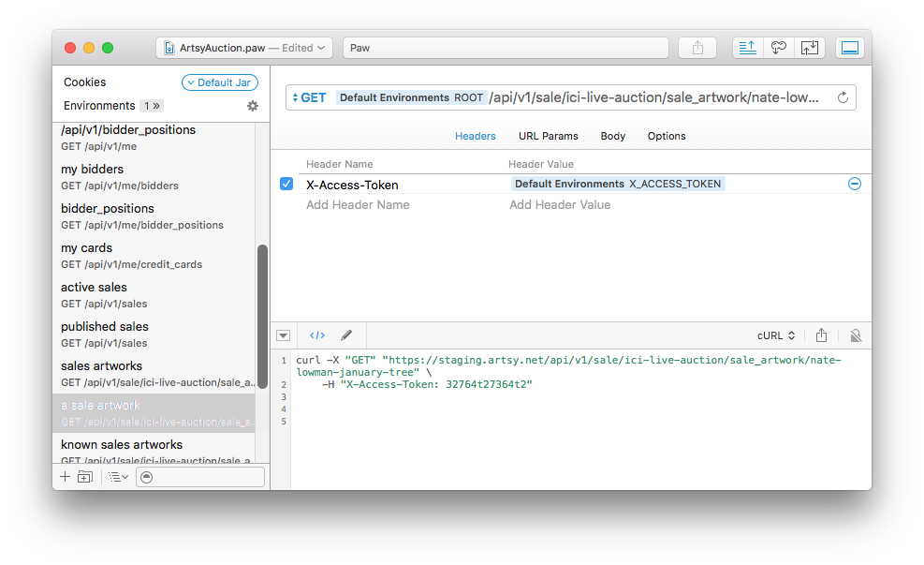The image size is (924, 565).
Task: Select the /api/v1/bidder_positions request
Action: click(154, 138)
